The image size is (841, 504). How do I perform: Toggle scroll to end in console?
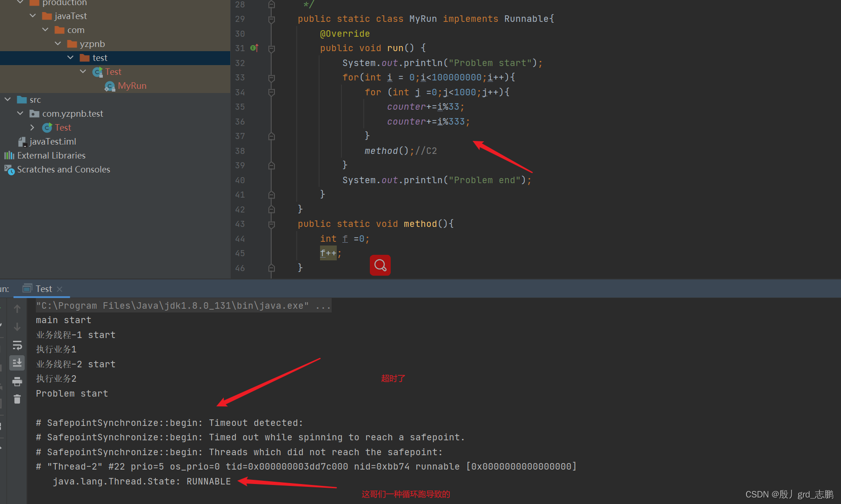pyautogui.click(x=17, y=363)
